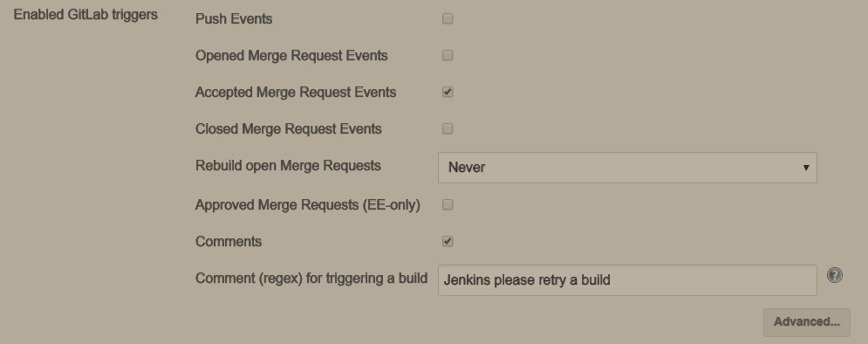The width and height of the screenshot is (868, 344).
Task: Tick Approved Merge Requests (EE-only) checkbox
Action: pyautogui.click(x=448, y=205)
